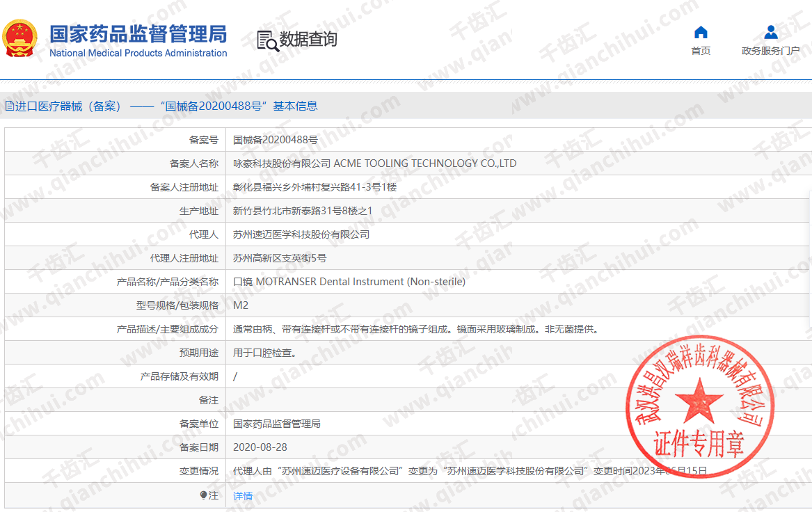Click the lightbulb icon beside 注

click(203, 495)
